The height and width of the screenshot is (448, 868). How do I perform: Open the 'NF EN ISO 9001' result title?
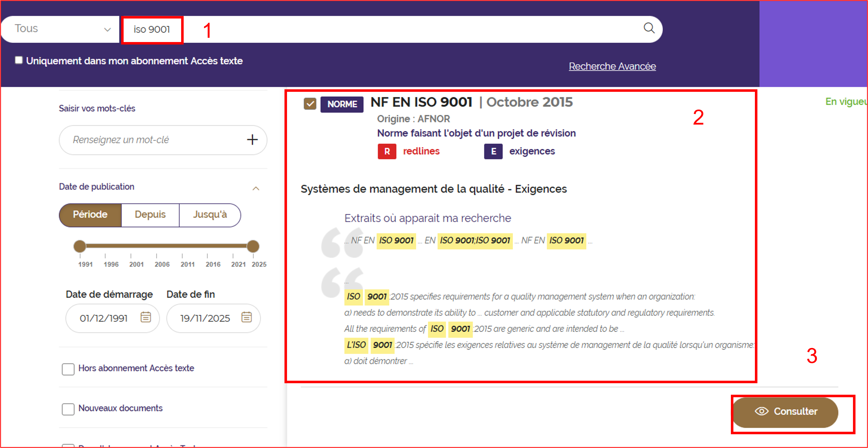tap(421, 102)
